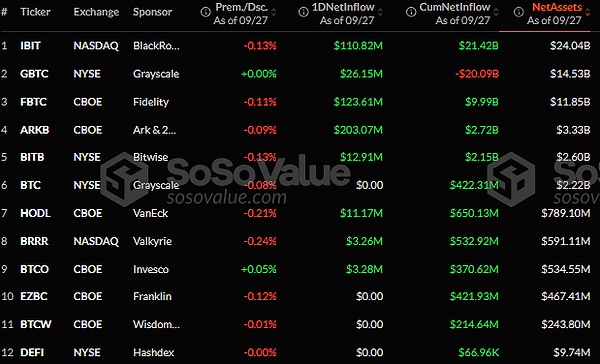Click BTCO Invesco ticker
Image resolution: width=600 pixels, height=364 pixels.
click(x=34, y=269)
